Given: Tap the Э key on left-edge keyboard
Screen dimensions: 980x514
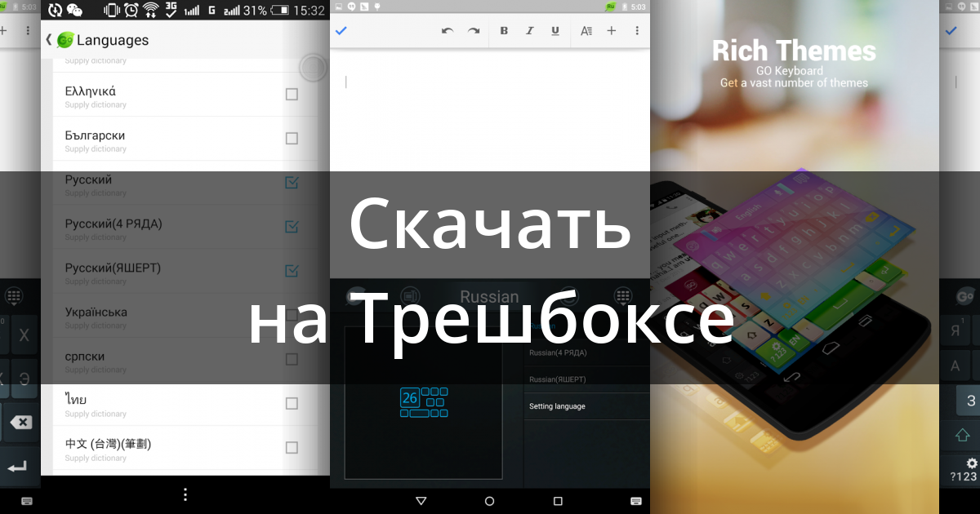Looking at the screenshot, I should click(x=24, y=379).
